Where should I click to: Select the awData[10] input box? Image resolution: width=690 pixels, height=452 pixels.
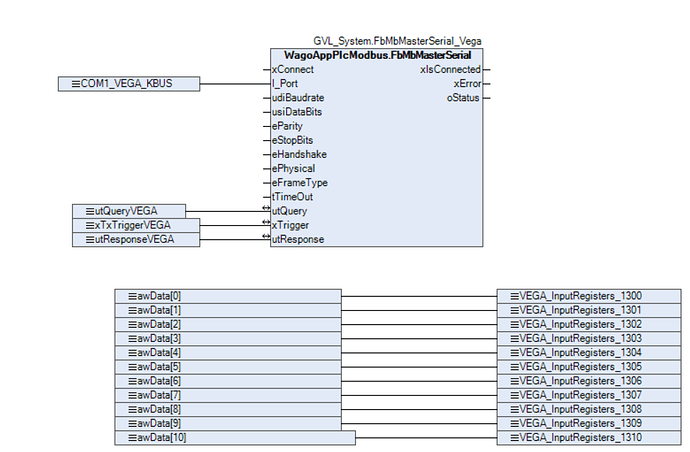coord(235,438)
